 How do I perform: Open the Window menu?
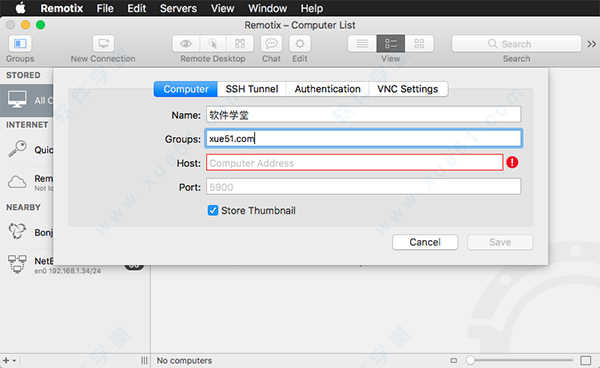(267, 8)
